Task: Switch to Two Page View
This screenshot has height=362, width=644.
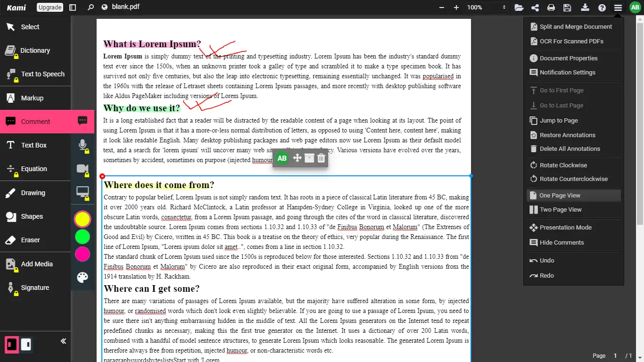Action: pos(574,210)
